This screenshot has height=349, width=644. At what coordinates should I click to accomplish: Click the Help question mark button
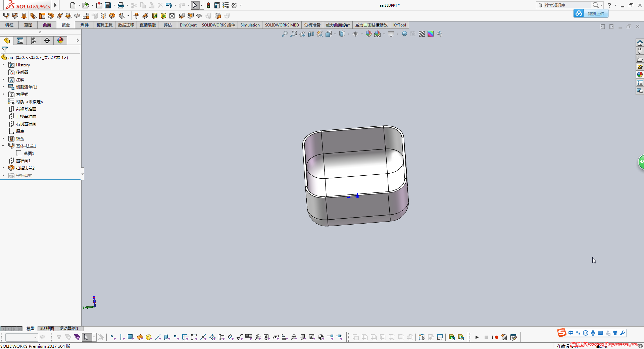pyautogui.click(x=609, y=5)
